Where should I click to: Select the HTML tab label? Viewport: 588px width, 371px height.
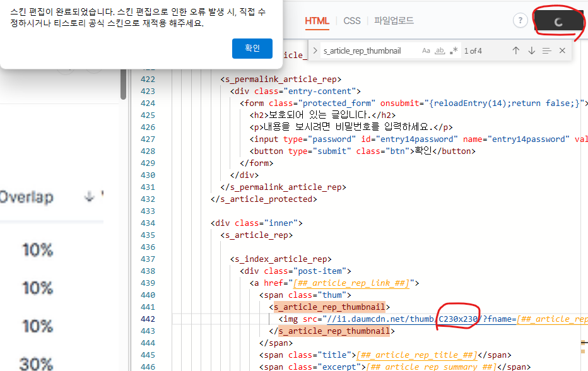[317, 20]
